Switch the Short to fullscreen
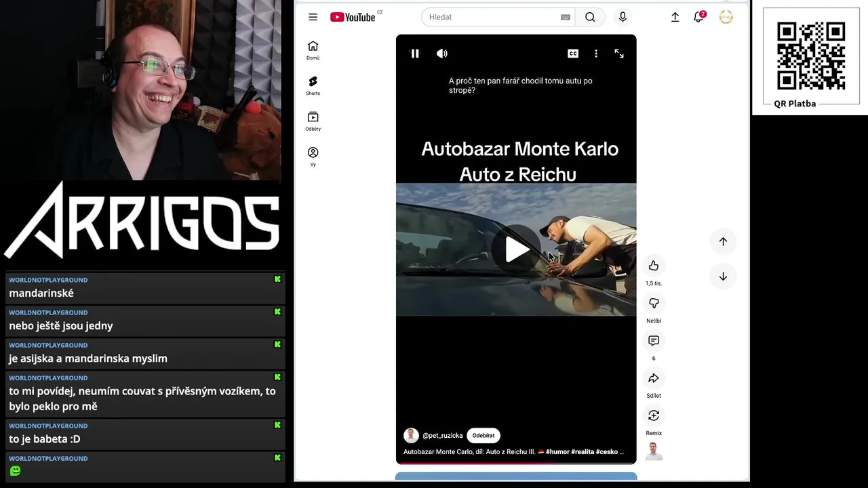This screenshot has height=488, width=868. (619, 54)
